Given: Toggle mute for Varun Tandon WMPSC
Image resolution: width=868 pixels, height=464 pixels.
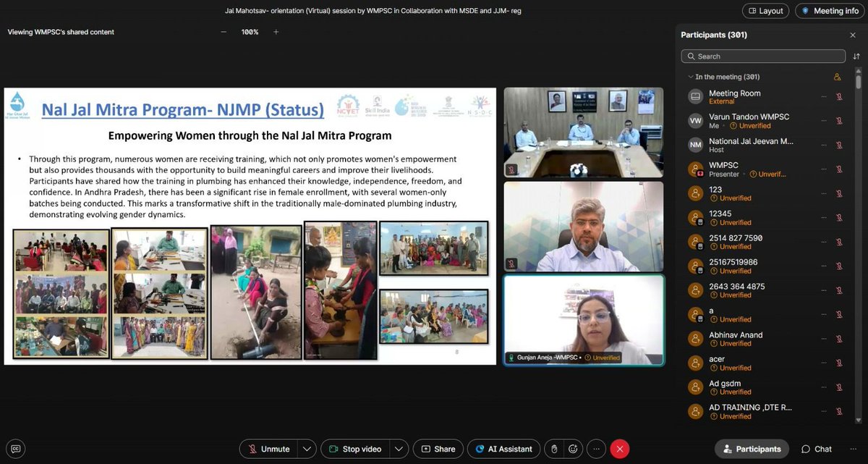Looking at the screenshot, I should (839, 120).
